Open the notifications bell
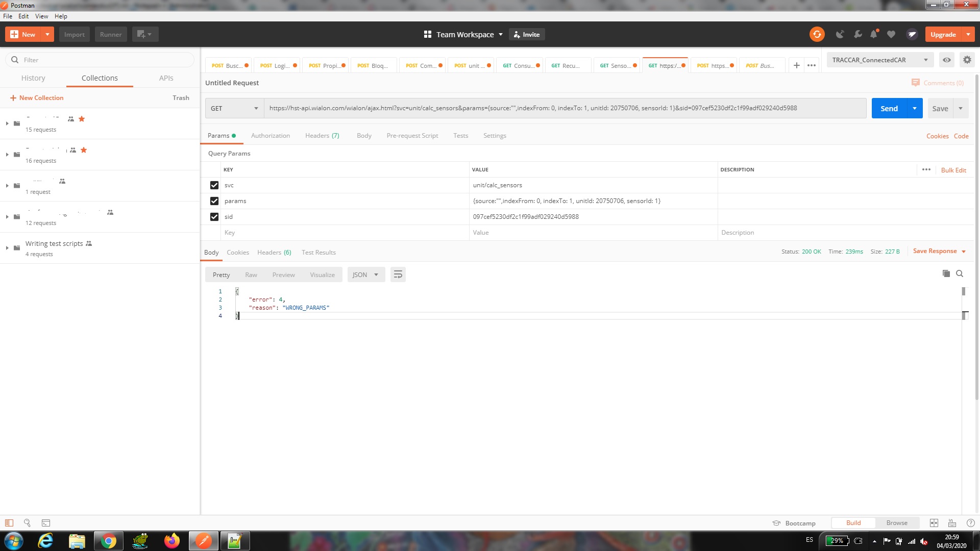The height and width of the screenshot is (551, 980). (x=874, y=34)
